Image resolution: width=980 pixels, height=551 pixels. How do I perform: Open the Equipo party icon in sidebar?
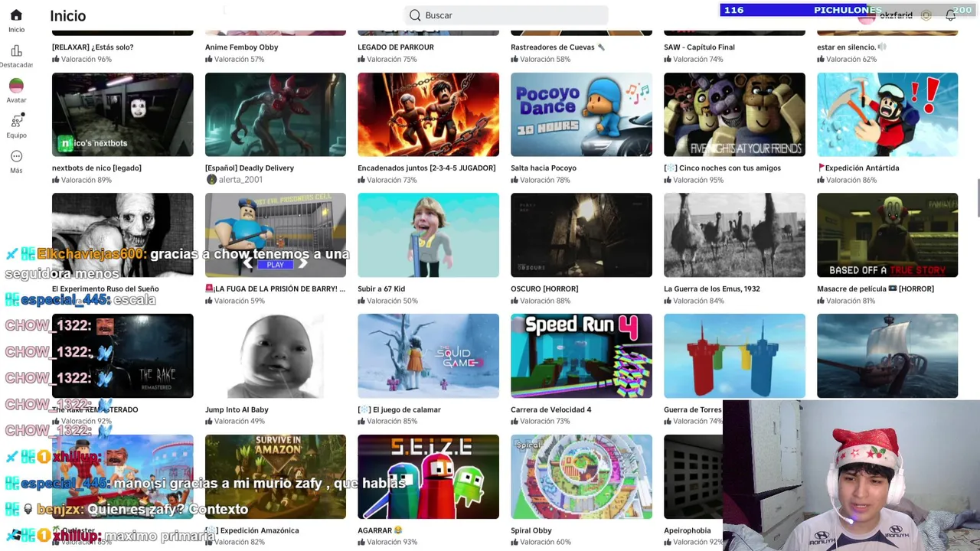click(x=16, y=121)
